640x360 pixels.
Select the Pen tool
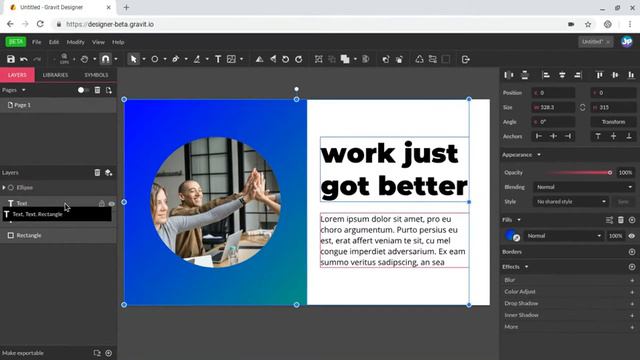pos(176,59)
